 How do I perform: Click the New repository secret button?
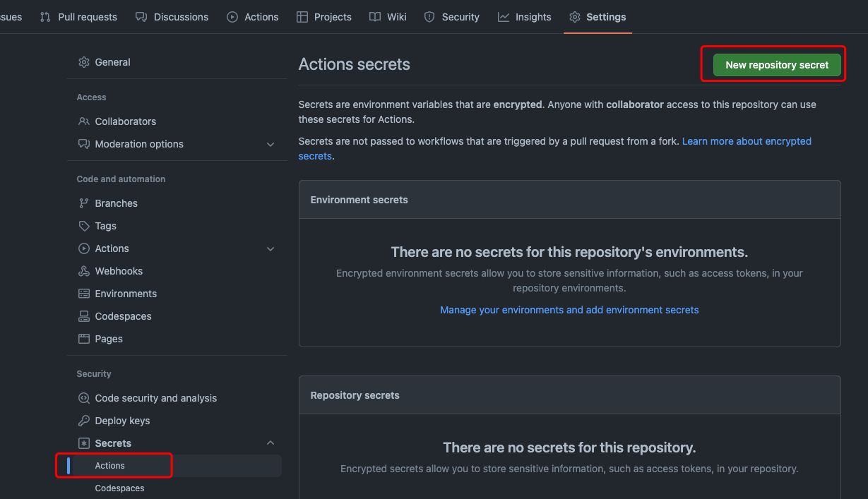click(777, 65)
